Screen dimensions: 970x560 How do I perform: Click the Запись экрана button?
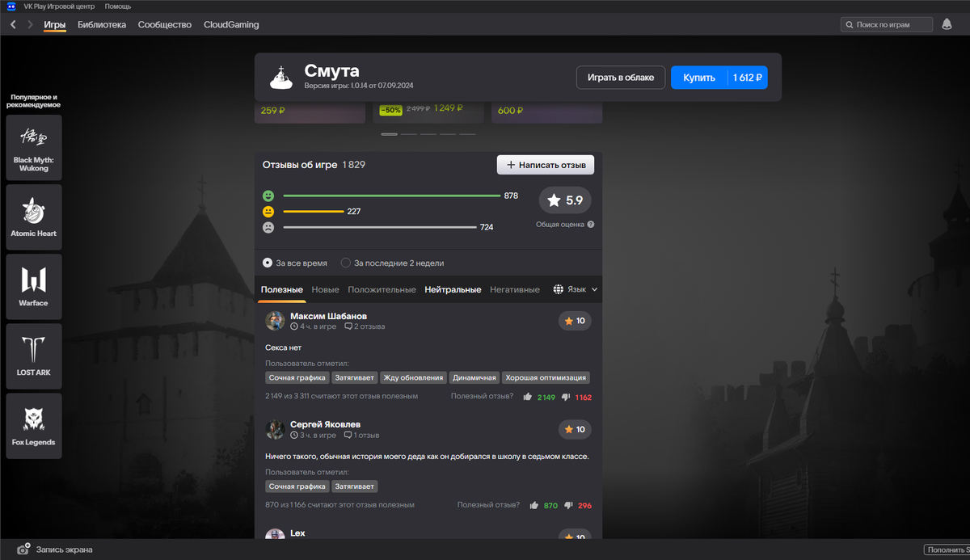[55, 549]
